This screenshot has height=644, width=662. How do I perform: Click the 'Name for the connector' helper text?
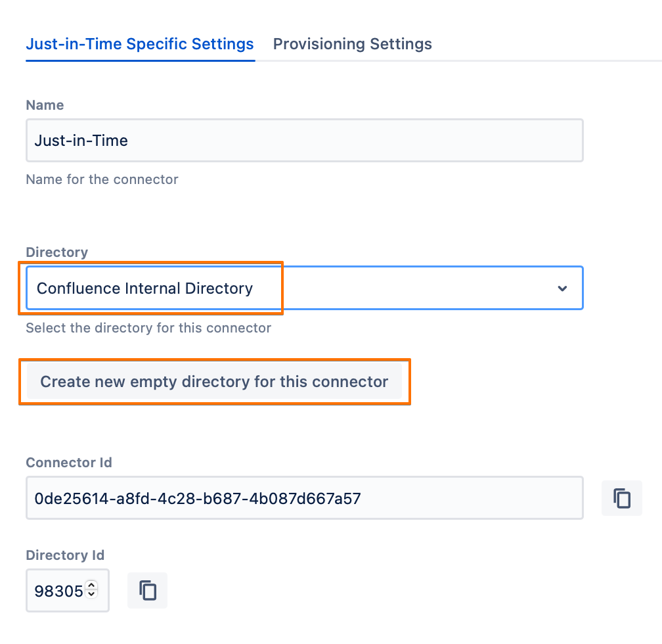(102, 179)
